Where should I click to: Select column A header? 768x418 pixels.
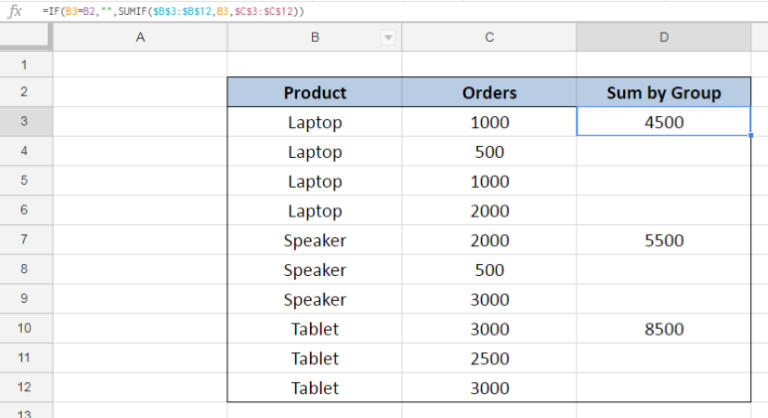tap(140, 37)
